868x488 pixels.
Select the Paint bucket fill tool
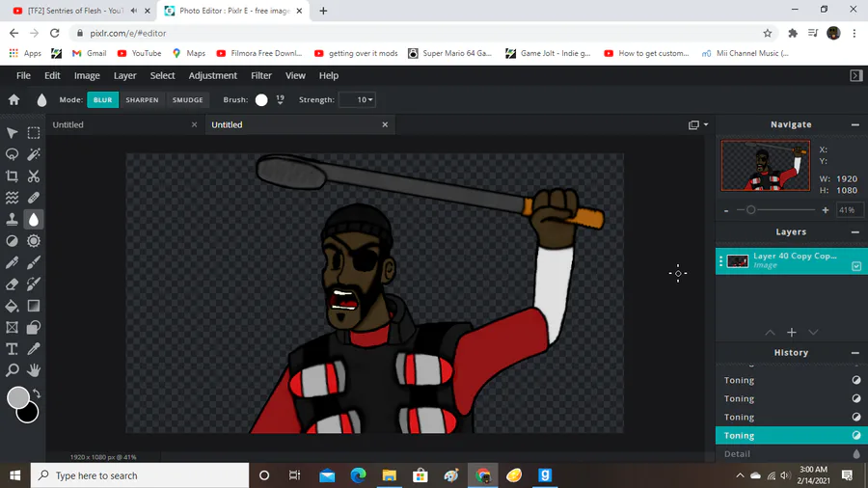pos(12,306)
